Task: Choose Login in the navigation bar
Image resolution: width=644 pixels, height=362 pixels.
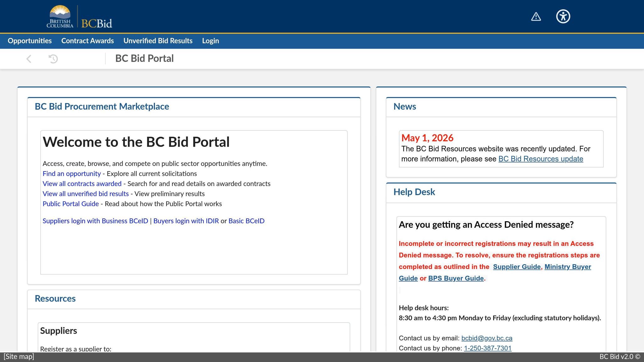Action: tap(210, 41)
